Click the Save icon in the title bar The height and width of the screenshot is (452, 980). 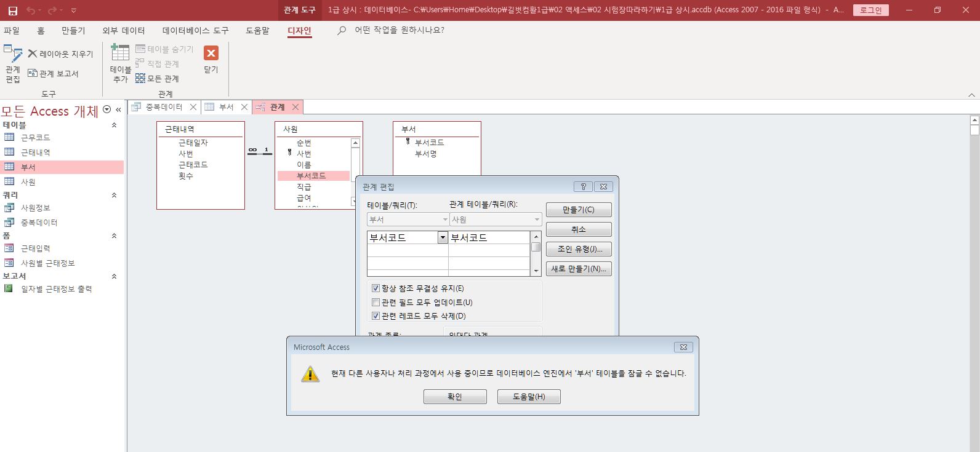(13, 10)
